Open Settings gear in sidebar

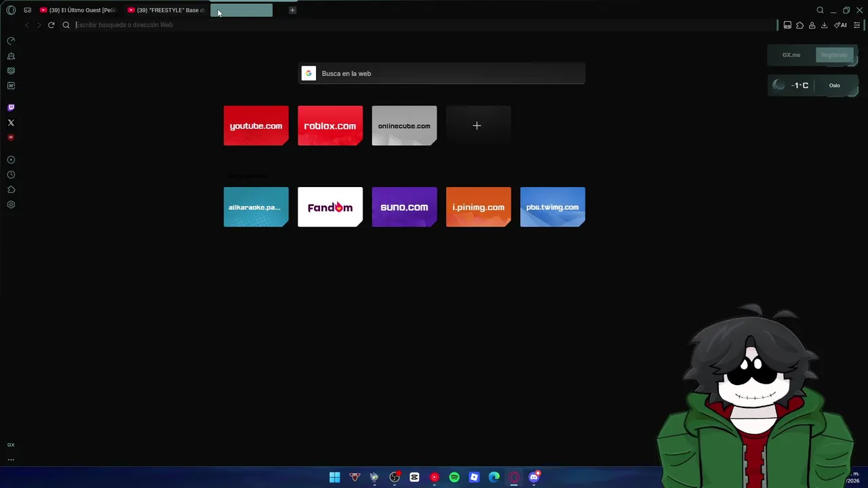click(x=11, y=205)
